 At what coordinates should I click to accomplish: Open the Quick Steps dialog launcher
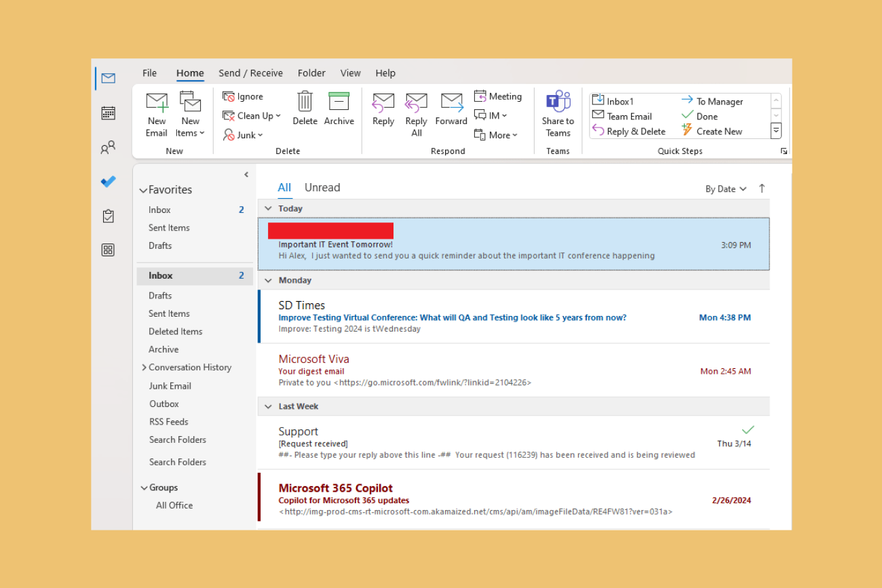coord(784,151)
